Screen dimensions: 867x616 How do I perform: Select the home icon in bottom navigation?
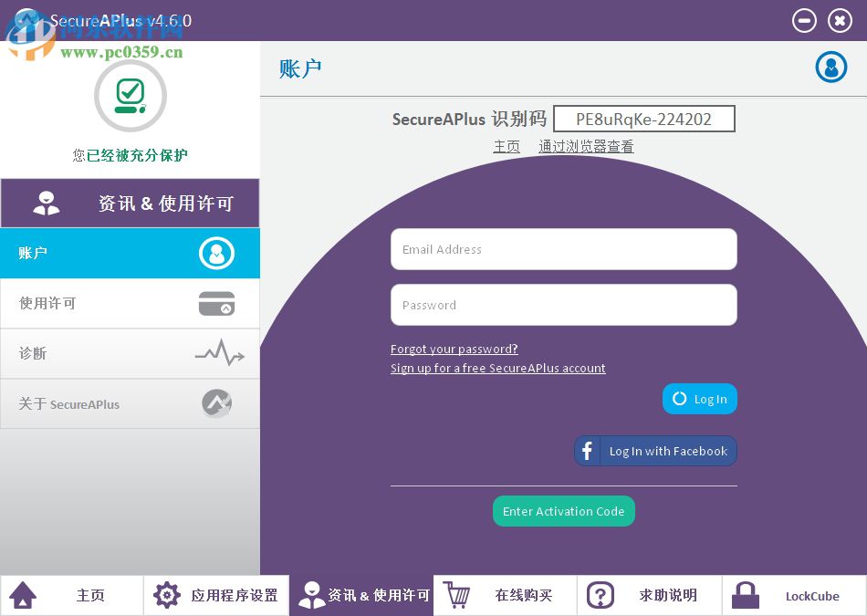click(x=23, y=595)
